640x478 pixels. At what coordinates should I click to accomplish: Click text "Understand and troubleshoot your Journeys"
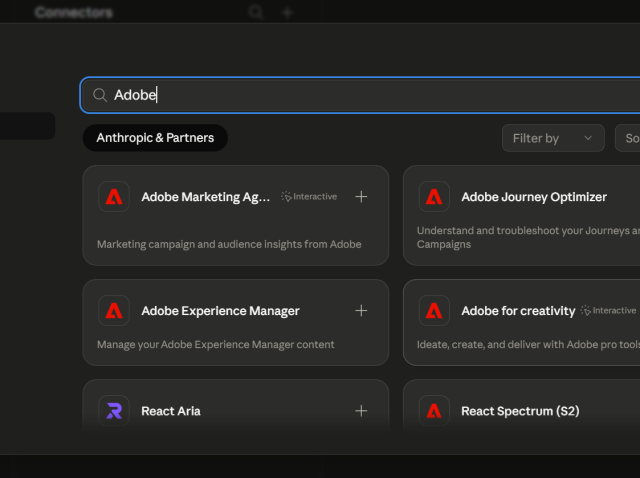tap(522, 231)
